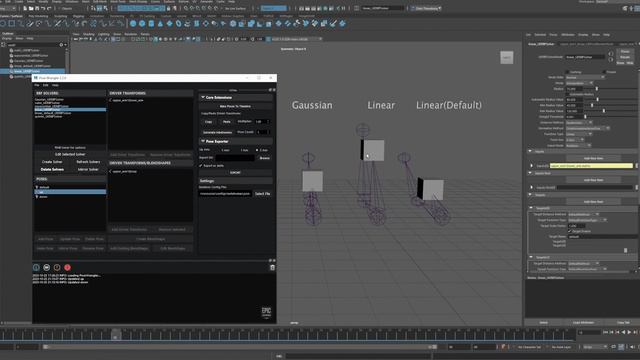
Task: Open Pose Wrangler File menu
Action: click(x=37, y=85)
